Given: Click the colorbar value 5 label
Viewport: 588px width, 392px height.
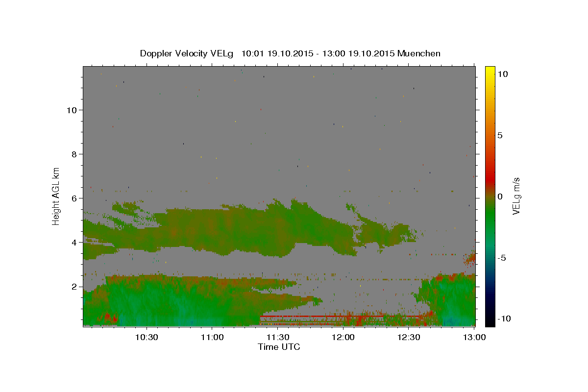Looking at the screenshot, I should pos(500,135).
